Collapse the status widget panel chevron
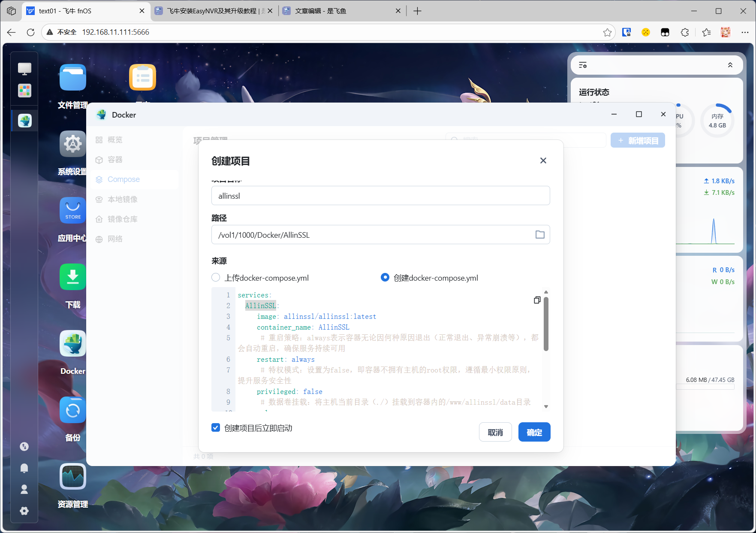This screenshot has height=533, width=756. 730,65
